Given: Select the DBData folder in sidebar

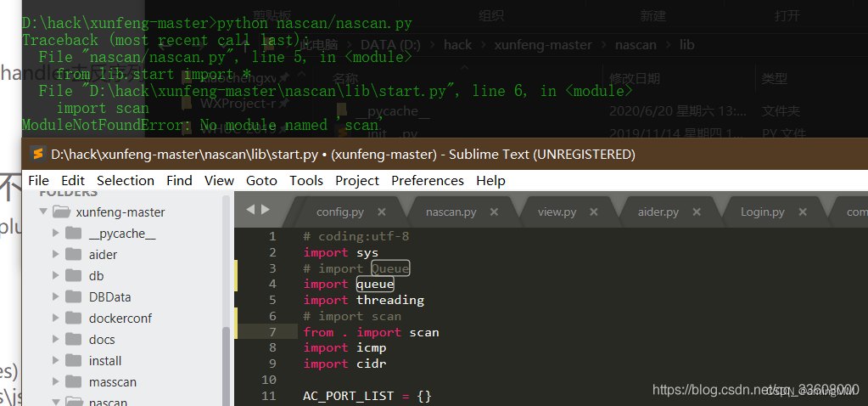Looking at the screenshot, I should click(109, 297).
